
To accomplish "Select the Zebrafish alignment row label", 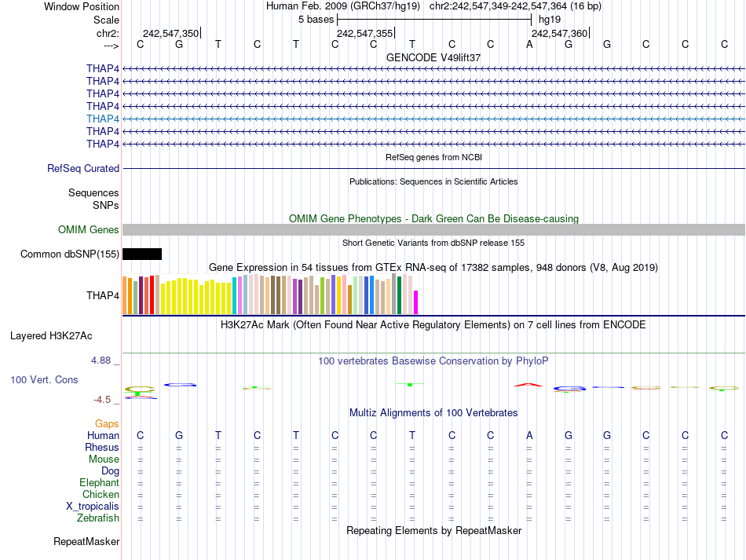I will (x=98, y=518).
